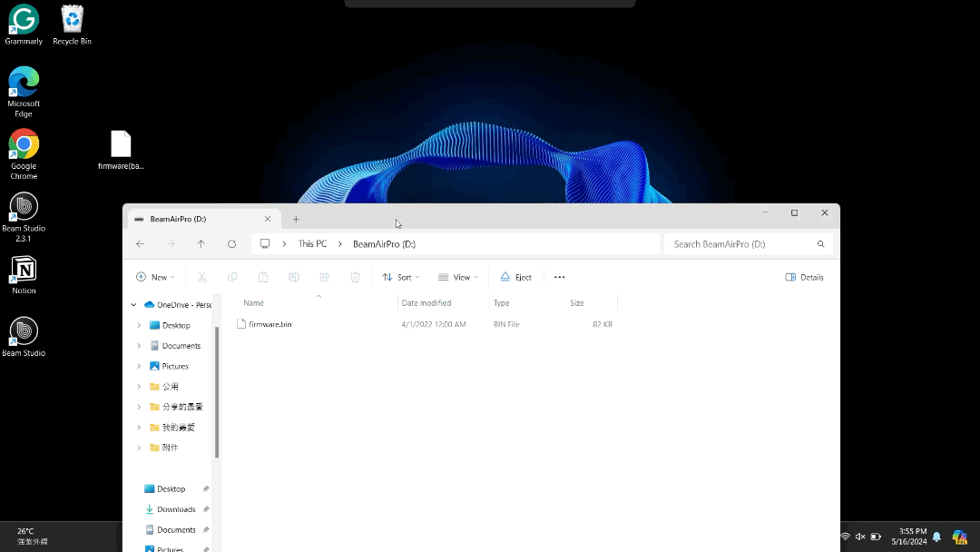Launch Google Chrome desktop shortcut
This screenshot has height=552, width=980.
click(x=24, y=153)
